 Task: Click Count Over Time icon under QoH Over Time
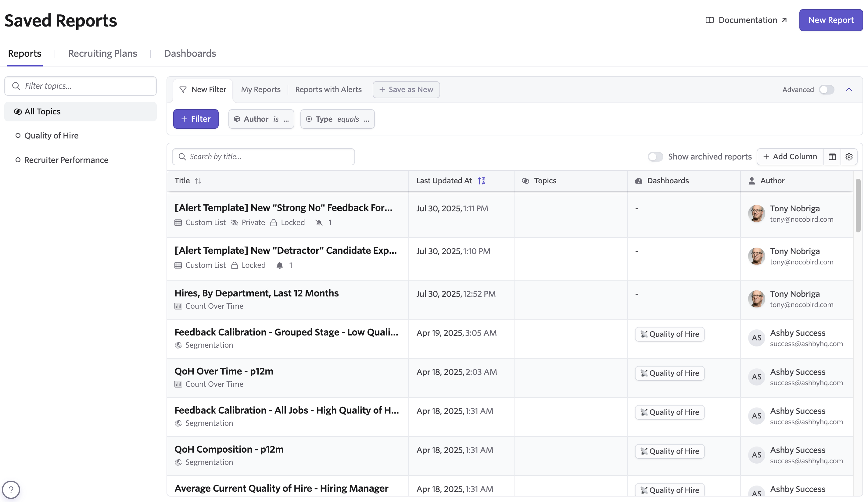tap(178, 384)
